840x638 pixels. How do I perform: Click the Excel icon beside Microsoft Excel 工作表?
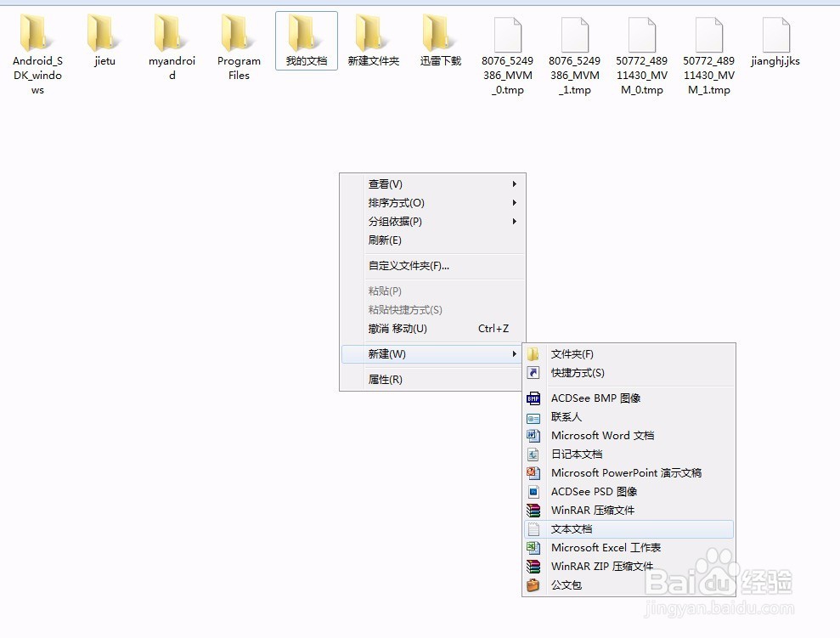point(533,547)
